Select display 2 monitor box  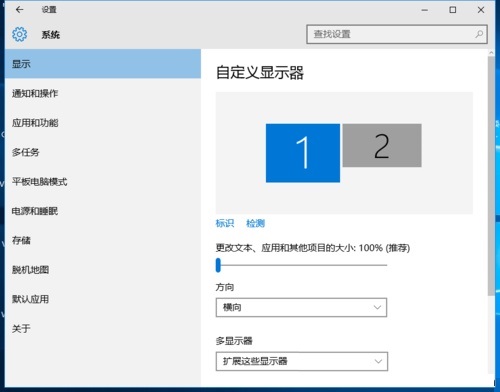point(382,145)
